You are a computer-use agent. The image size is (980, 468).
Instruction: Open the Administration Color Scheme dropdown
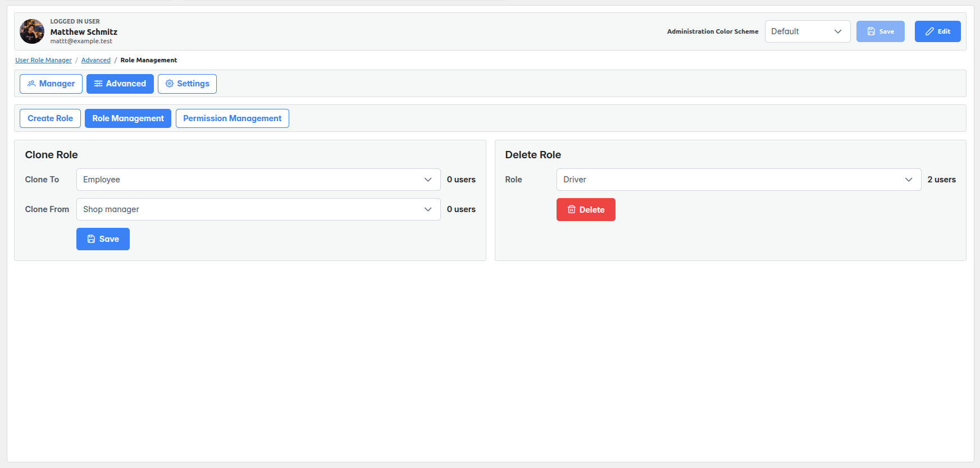coord(807,31)
